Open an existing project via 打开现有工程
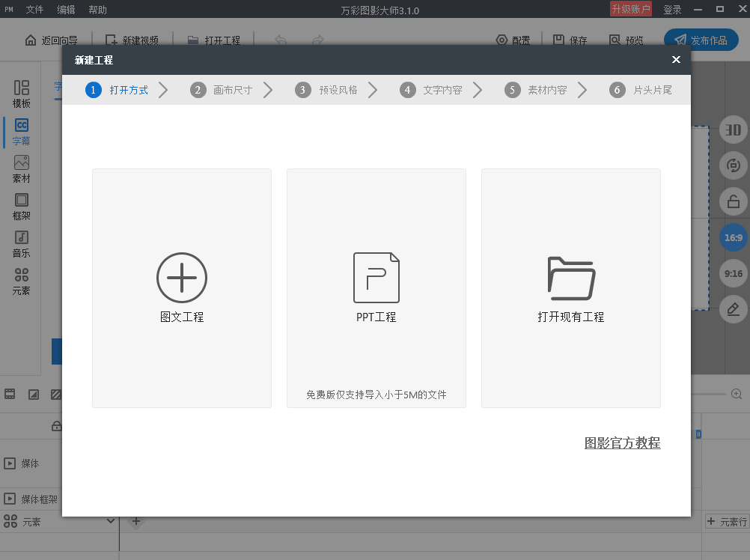This screenshot has width=750, height=560. pos(570,288)
